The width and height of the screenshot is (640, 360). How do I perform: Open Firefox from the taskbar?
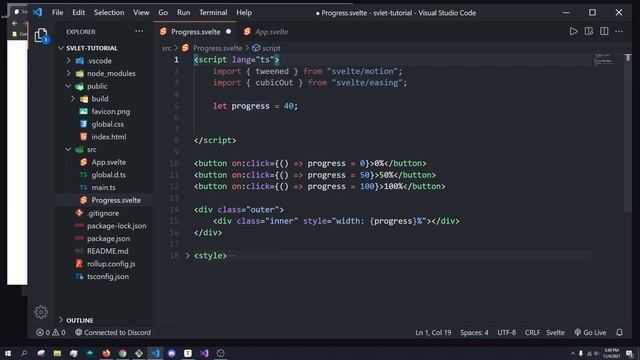106,353
